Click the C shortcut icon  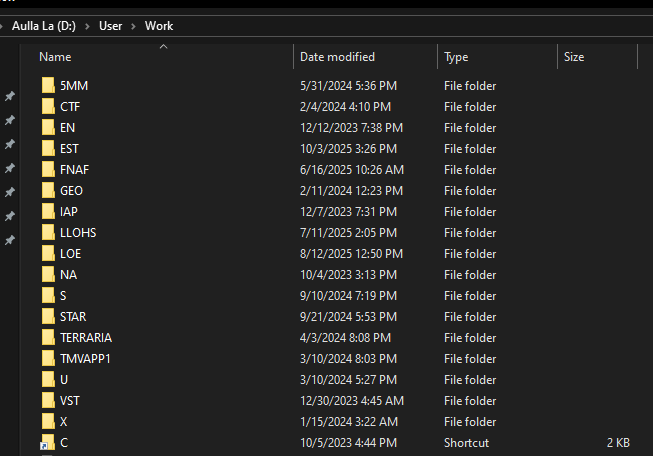coord(47,443)
